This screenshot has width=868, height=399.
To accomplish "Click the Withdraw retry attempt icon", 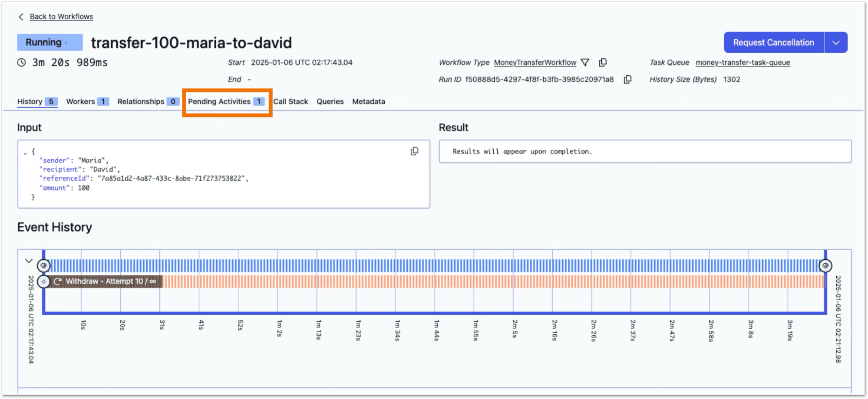I will [57, 281].
